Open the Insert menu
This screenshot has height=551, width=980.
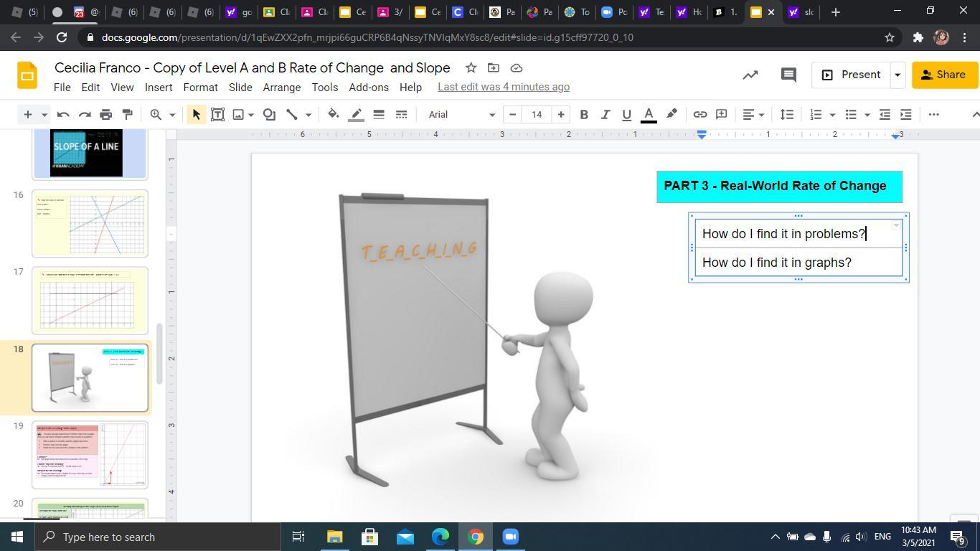pyautogui.click(x=159, y=87)
